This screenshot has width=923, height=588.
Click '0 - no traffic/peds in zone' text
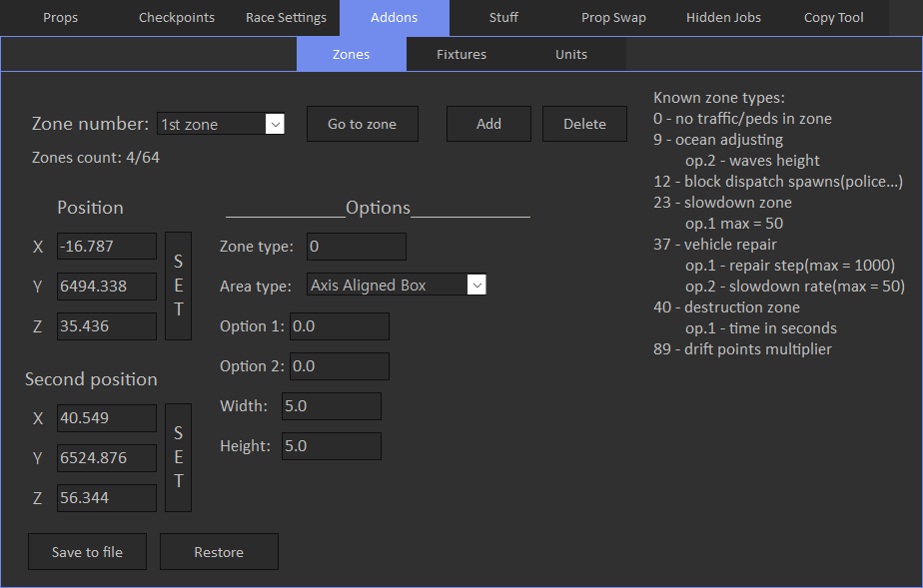pyautogui.click(x=742, y=119)
